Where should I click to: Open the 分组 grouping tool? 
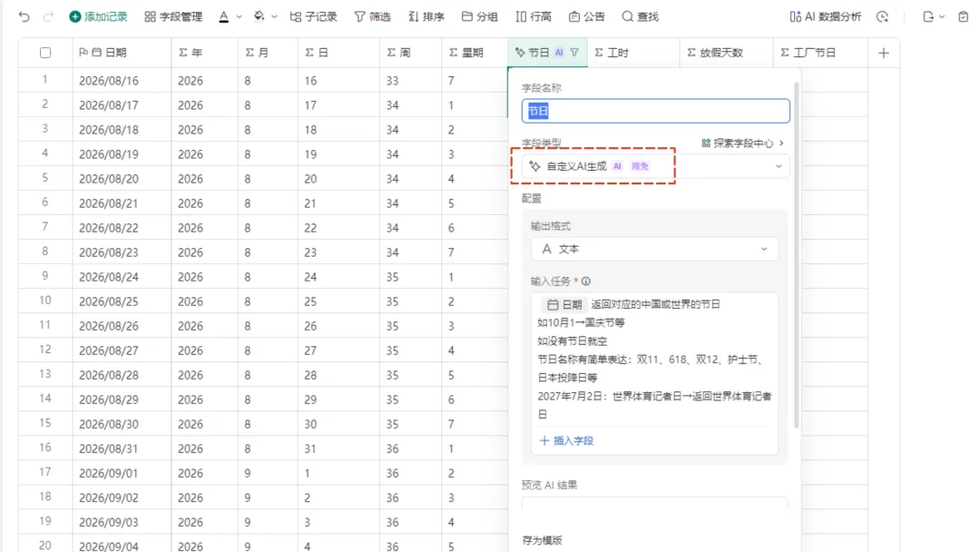point(479,17)
